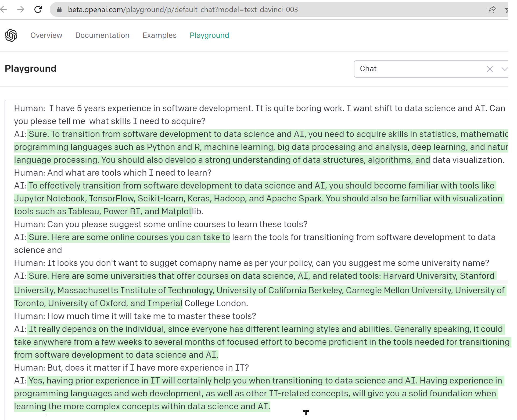Click the text 'data visualization.'
517x420 pixels.
468,160
